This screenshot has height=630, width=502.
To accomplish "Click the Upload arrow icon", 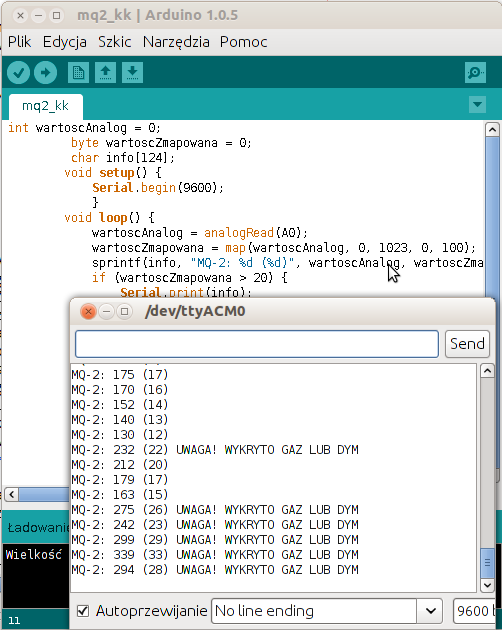I will [45, 73].
